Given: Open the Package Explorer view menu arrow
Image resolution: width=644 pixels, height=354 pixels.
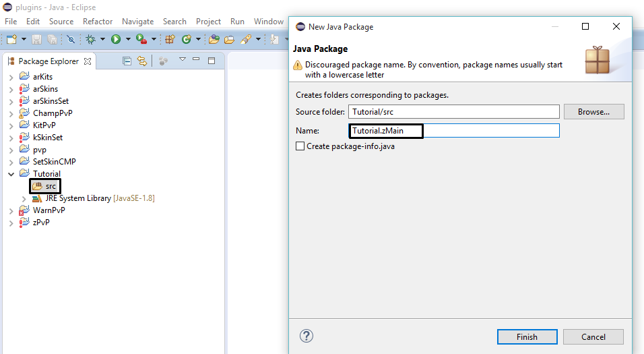Looking at the screenshot, I should coord(182,61).
